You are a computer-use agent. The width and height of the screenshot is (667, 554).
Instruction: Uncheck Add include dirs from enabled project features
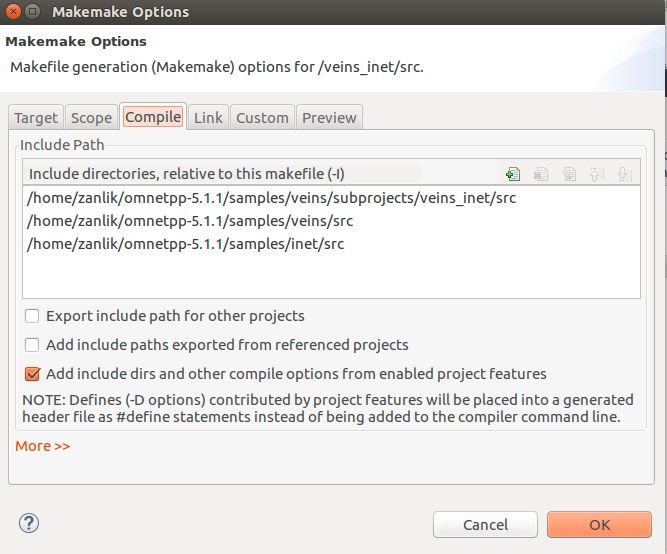click(33, 374)
